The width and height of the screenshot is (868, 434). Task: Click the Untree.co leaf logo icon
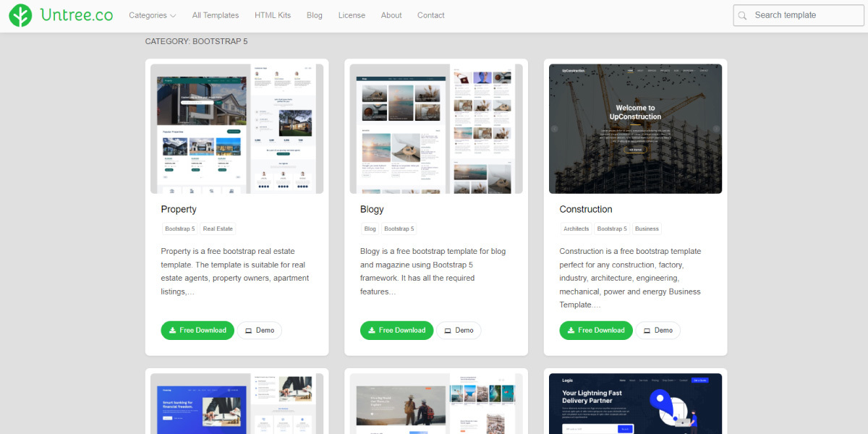pyautogui.click(x=20, y=15)
